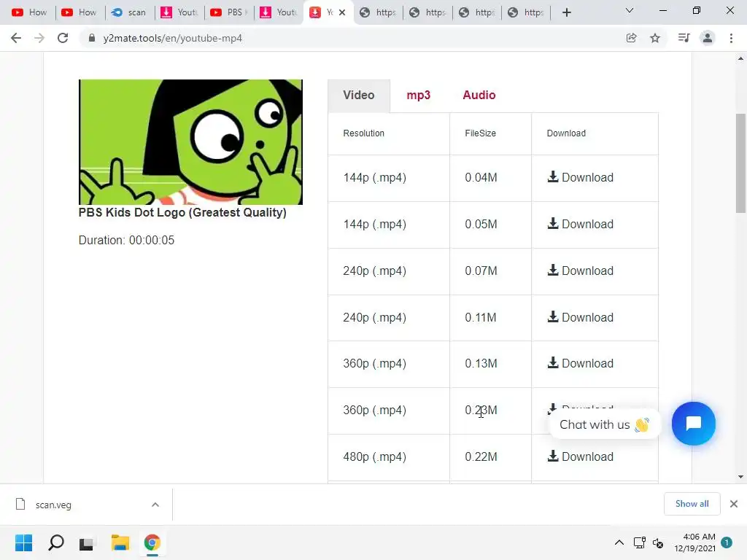
Task: Switch to the first 'How' YouTube tab
Action: [29, 12]
